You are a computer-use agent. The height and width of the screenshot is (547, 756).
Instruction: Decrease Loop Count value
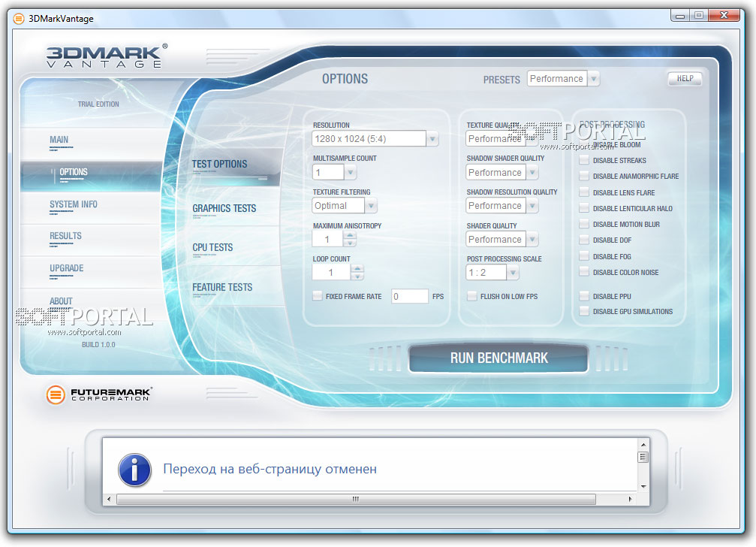click(357, 277)
